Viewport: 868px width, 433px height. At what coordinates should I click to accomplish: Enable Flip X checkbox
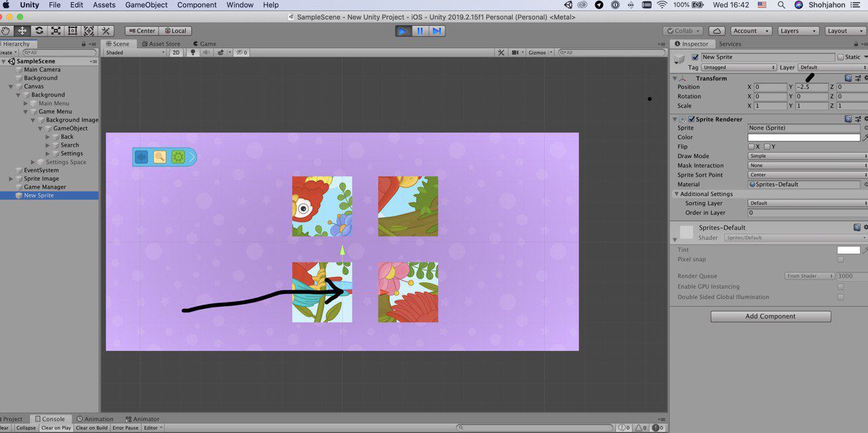click(x=751, y=147)
